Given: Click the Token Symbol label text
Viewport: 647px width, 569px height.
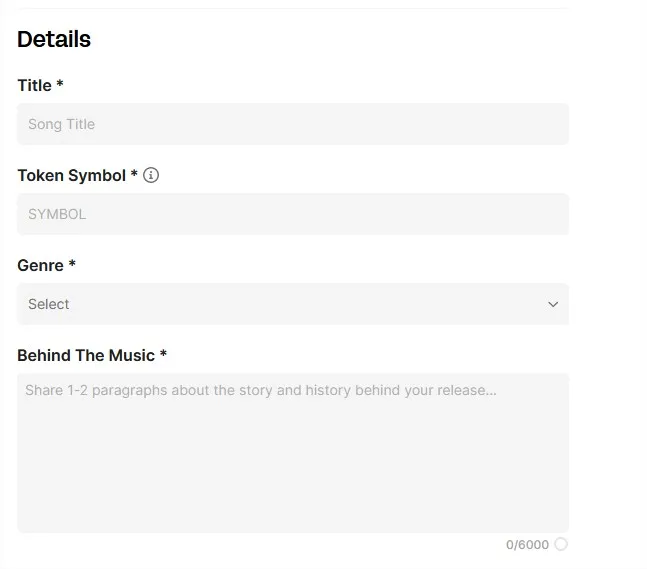Looking at the screenshot, I should [71, 175].
